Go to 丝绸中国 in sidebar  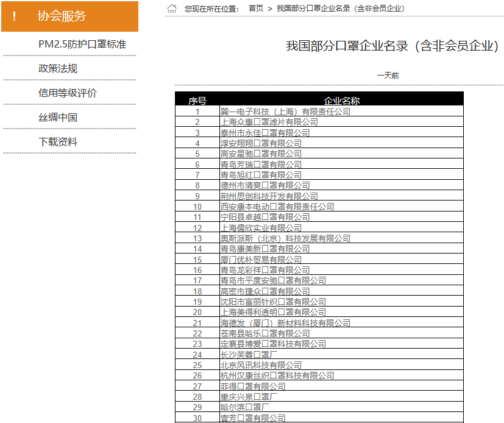pos(58,117)
